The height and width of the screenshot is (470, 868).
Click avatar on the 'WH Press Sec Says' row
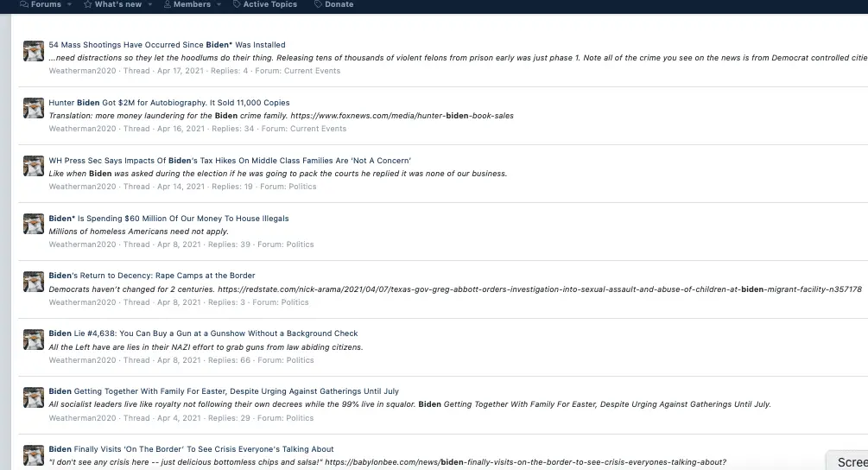point(33,166)
